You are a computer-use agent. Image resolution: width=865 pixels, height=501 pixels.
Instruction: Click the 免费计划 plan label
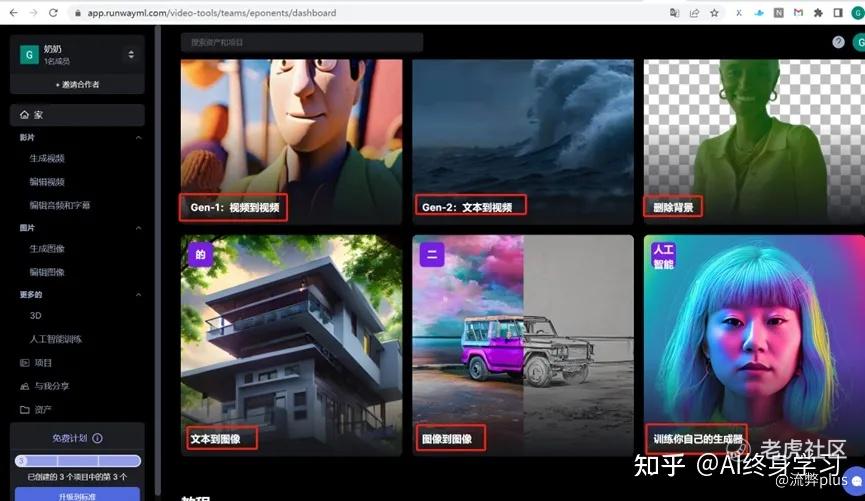70,438
